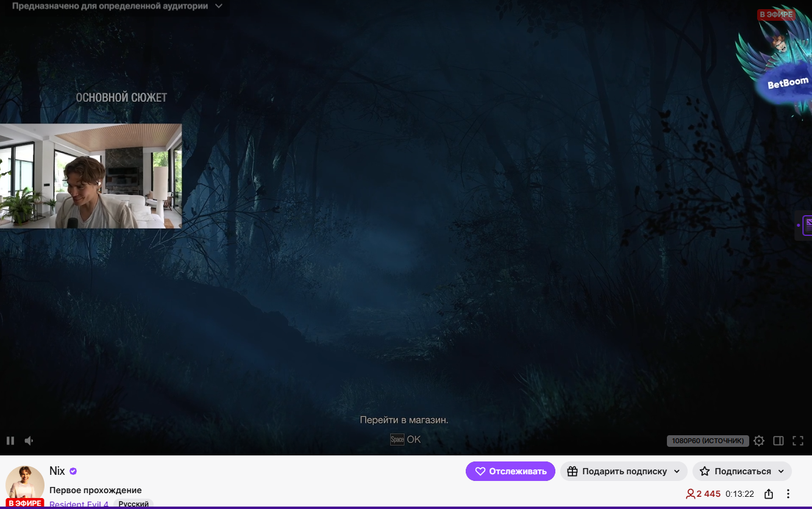Screen dimensions: 812x509
Task: Click the streamer webcam overlay
Action: [91, 176]
